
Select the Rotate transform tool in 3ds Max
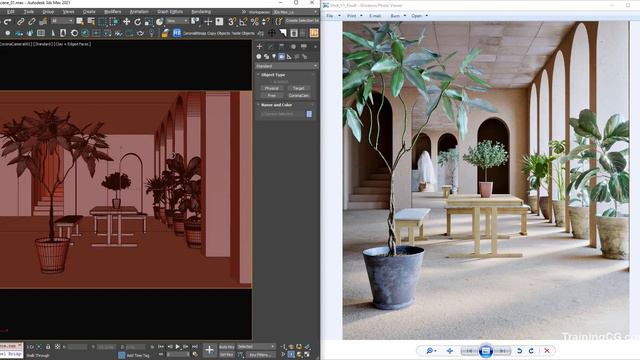[138, 22]
